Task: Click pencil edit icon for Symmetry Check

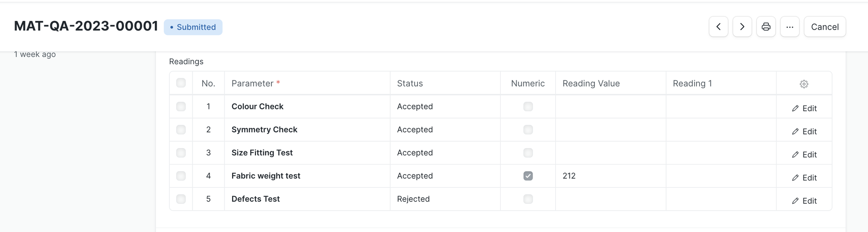Action: [795, 132]
